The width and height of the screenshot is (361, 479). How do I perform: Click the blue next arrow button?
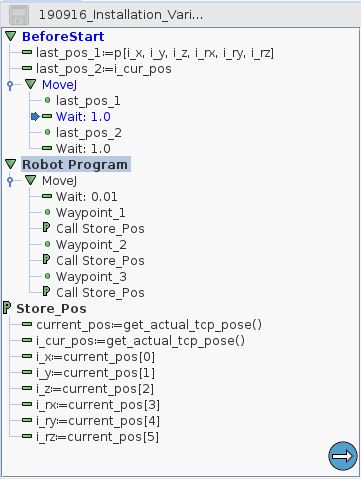point(343,456)
